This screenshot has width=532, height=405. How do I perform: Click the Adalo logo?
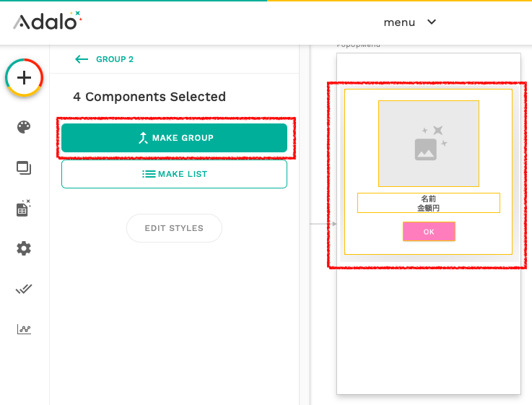click(48, 21)
